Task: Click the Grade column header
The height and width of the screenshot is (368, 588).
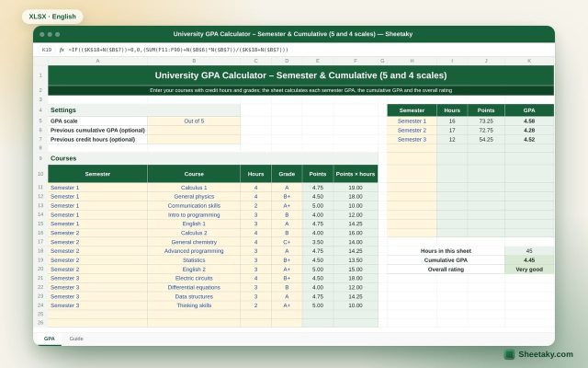Action: click(287, 174)
